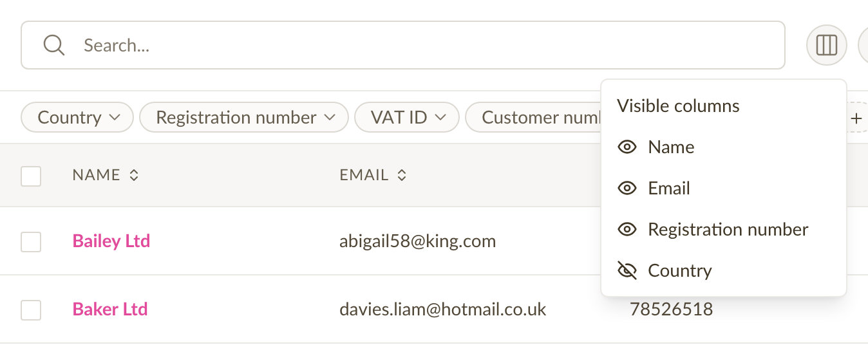Open the Registration number filter dropdown
The width and height of the screenshot is (868, 363).
click(244, 118)
